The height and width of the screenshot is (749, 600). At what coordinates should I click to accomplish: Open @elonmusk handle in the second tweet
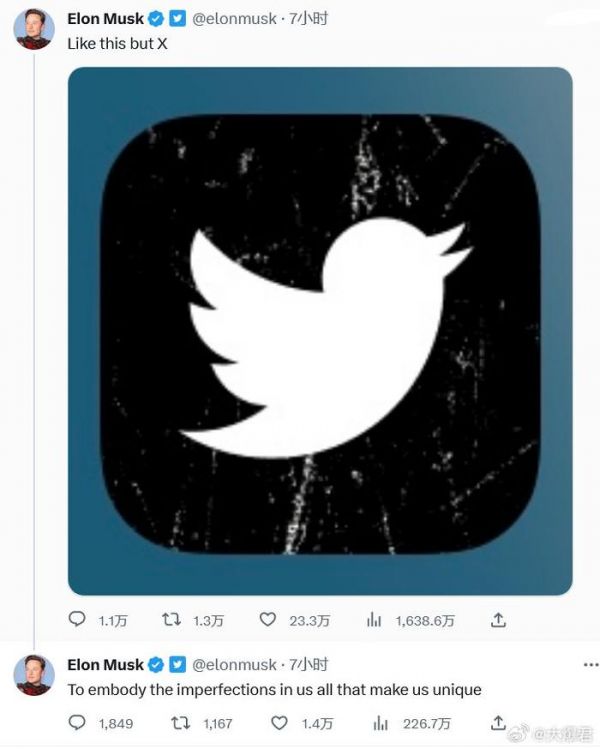tap(232, 665)
